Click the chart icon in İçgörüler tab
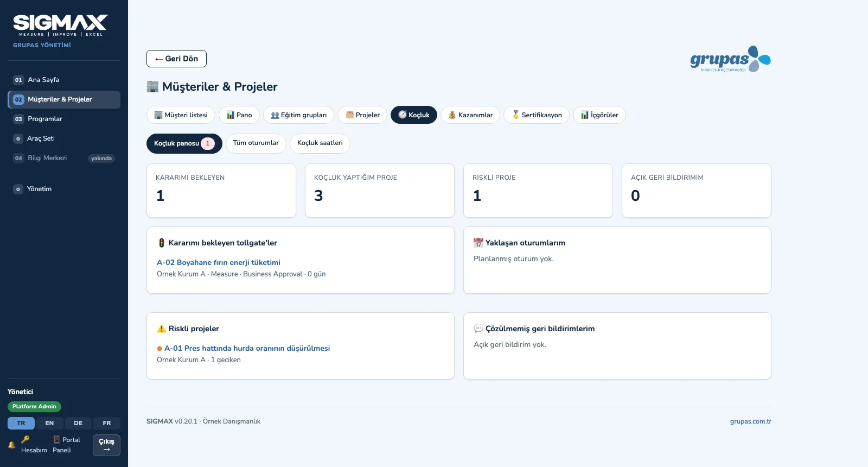 [x=585, y=115]
